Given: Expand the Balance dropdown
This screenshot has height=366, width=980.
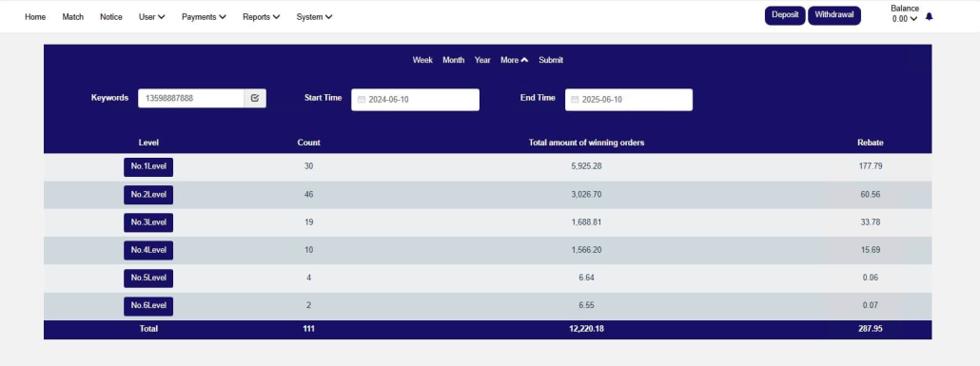Looking at the screenshot, I should point(905,13).
